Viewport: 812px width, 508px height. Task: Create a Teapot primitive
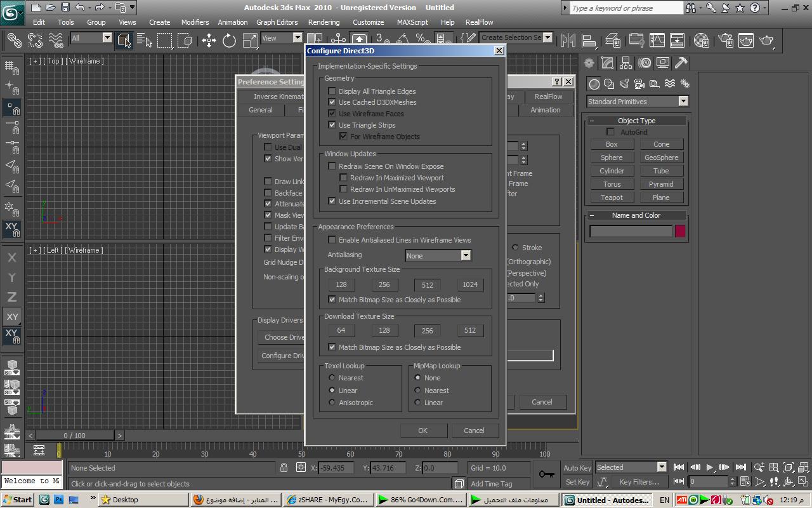point(612,197)
